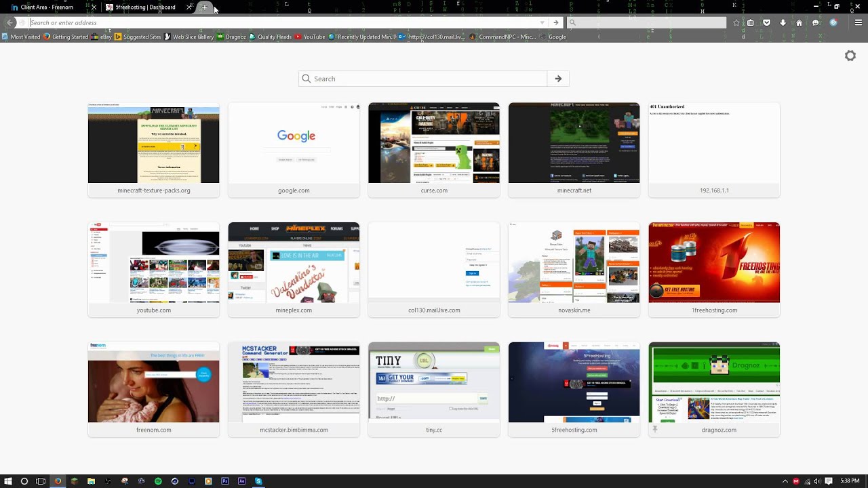Screen dimensions: 868x488
Task: Open Photoshop from the taskbar
Action: [225, 481]
